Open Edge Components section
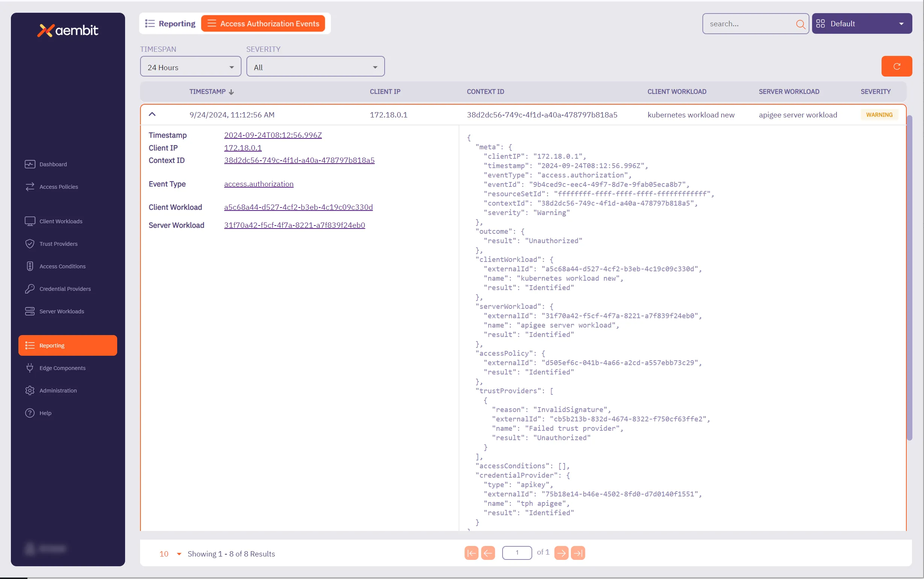 62,368
